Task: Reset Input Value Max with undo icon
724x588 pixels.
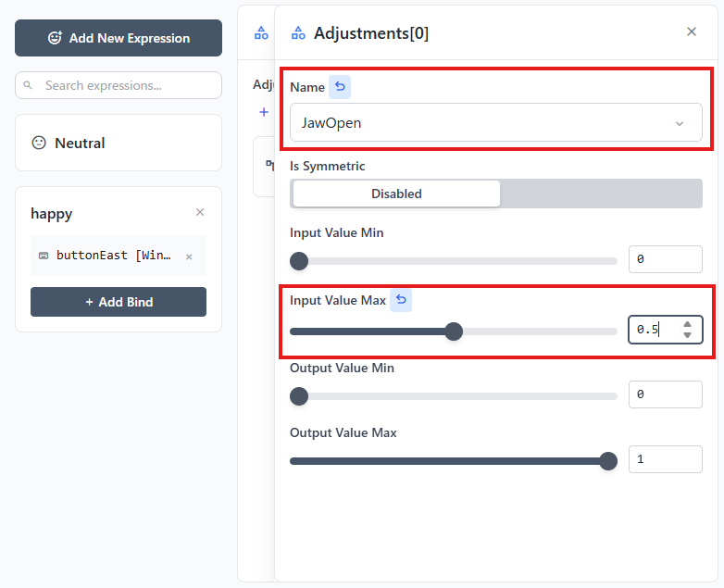Action: (401, 300)
